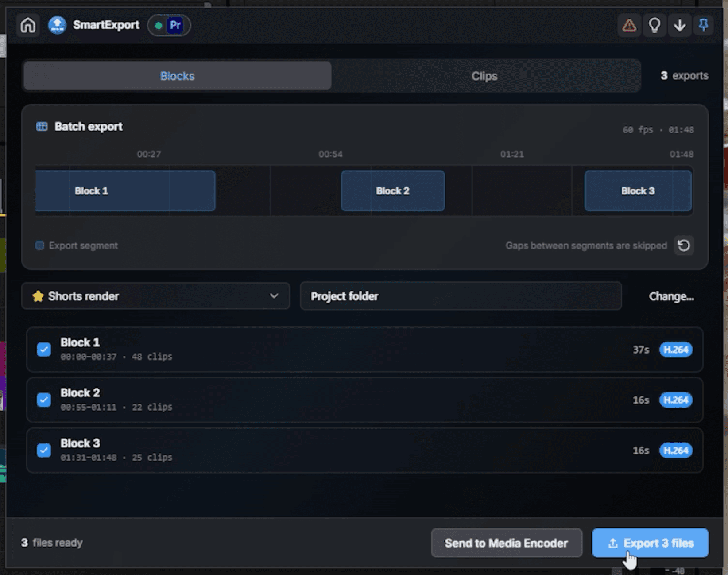728x575 pixels.
Task: Uncheck the Block 1 checkbox
Action: (44, 350)
